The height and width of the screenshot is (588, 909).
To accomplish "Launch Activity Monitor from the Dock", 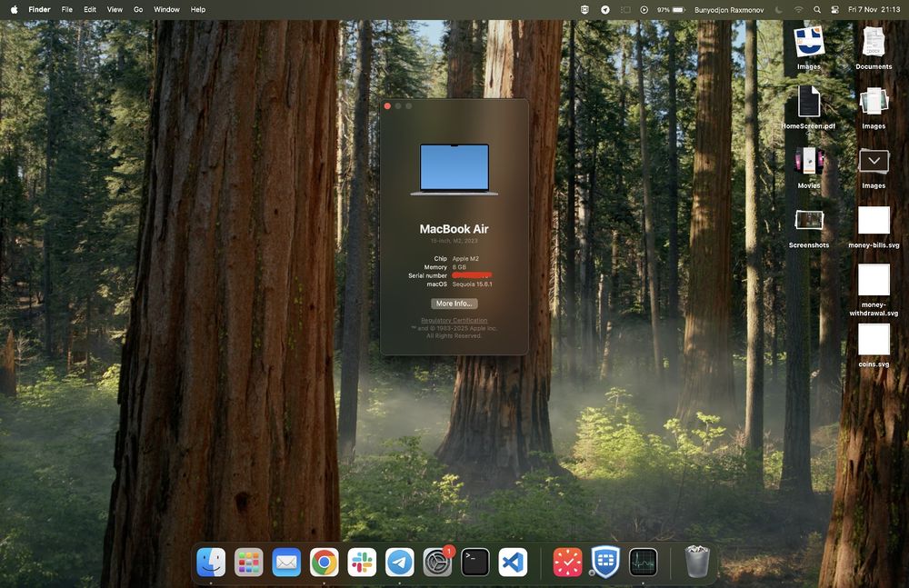I will [x=643, y=562].
